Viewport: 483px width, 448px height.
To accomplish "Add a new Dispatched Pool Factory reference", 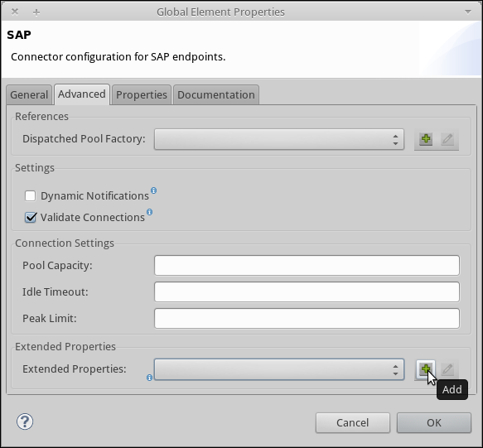I will pyautogui.click(x=426, y=139).
